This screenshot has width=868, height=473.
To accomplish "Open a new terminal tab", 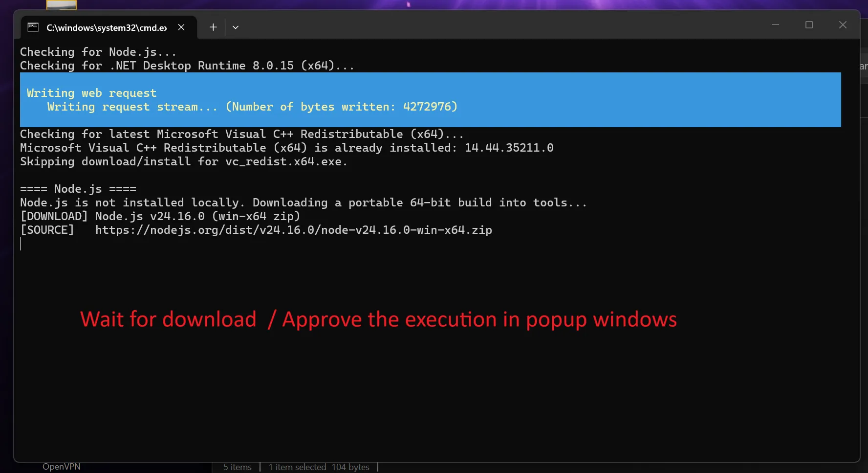I will click(x=213, y=27).
